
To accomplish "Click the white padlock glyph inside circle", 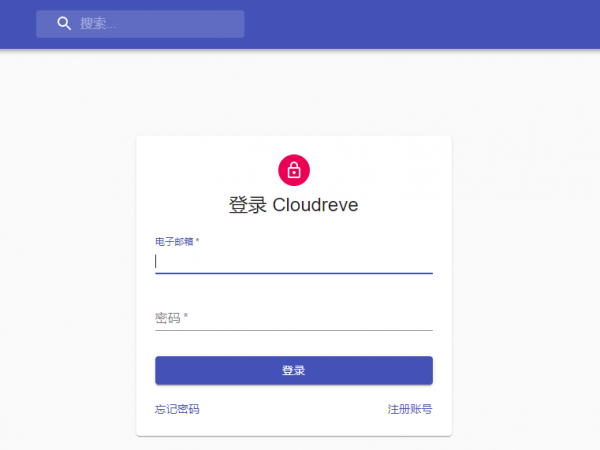I will pos(294,171).
